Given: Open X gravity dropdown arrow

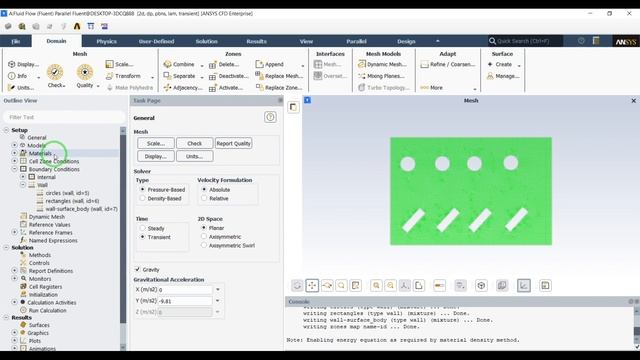Looking at the screenshot, I should (218, 289).
